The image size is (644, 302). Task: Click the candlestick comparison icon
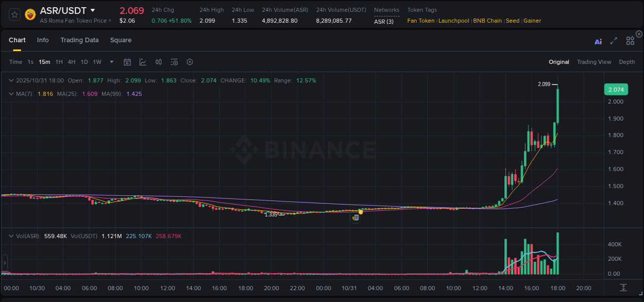158,61
